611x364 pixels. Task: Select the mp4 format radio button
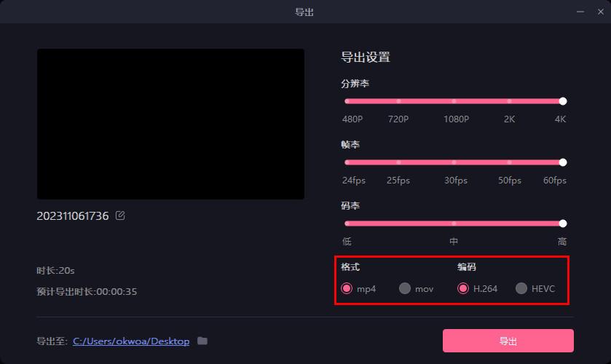pyautogui.click(x=347, y=288)
